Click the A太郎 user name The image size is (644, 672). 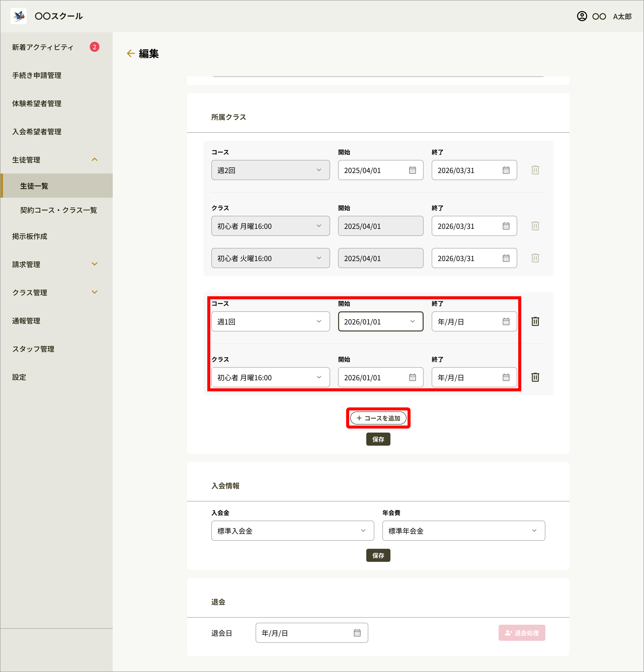622,16
